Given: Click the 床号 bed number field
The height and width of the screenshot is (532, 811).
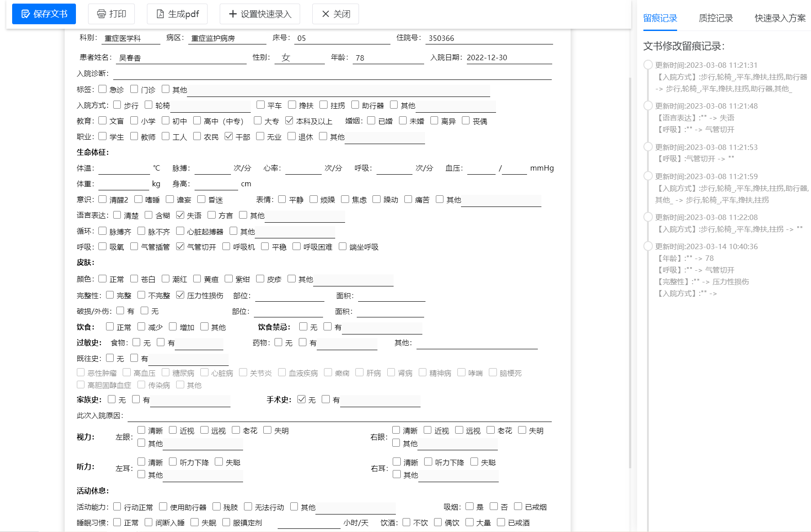Looking at the screenshot, I should pos(342,39).
